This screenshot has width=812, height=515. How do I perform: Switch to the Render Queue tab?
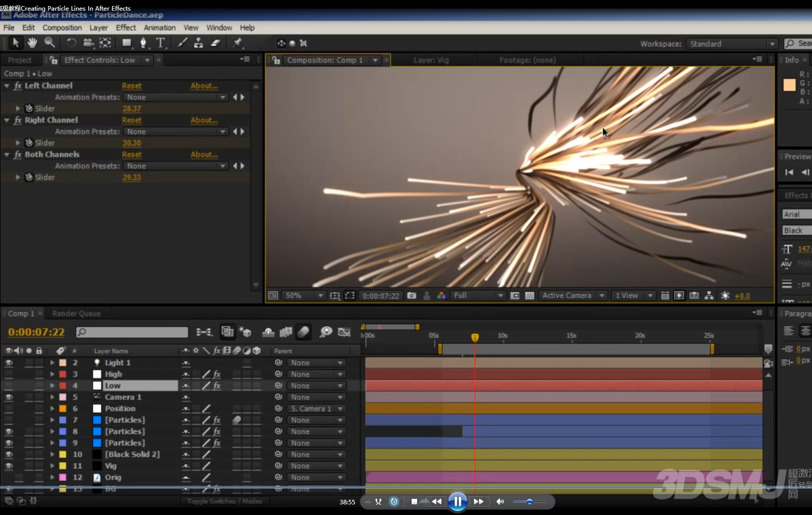76,314
